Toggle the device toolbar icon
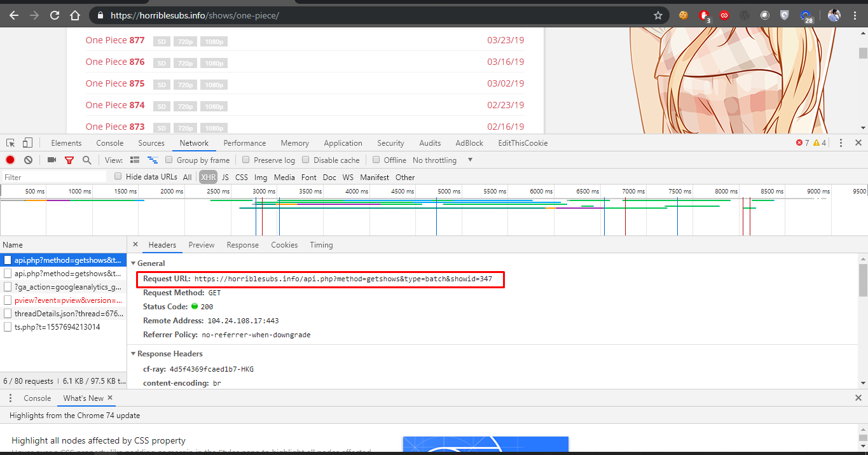 27,143
